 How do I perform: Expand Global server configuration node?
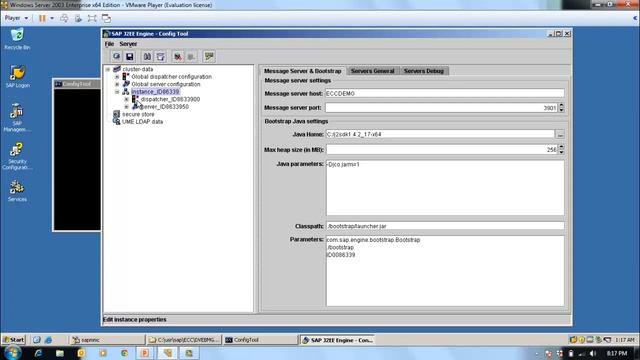(x=117, y=84)
